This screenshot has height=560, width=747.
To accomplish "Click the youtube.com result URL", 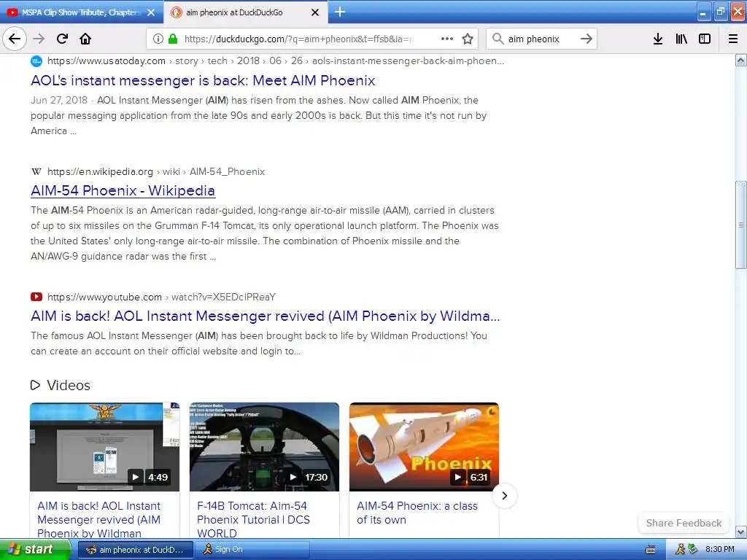I will pos(161,297).
